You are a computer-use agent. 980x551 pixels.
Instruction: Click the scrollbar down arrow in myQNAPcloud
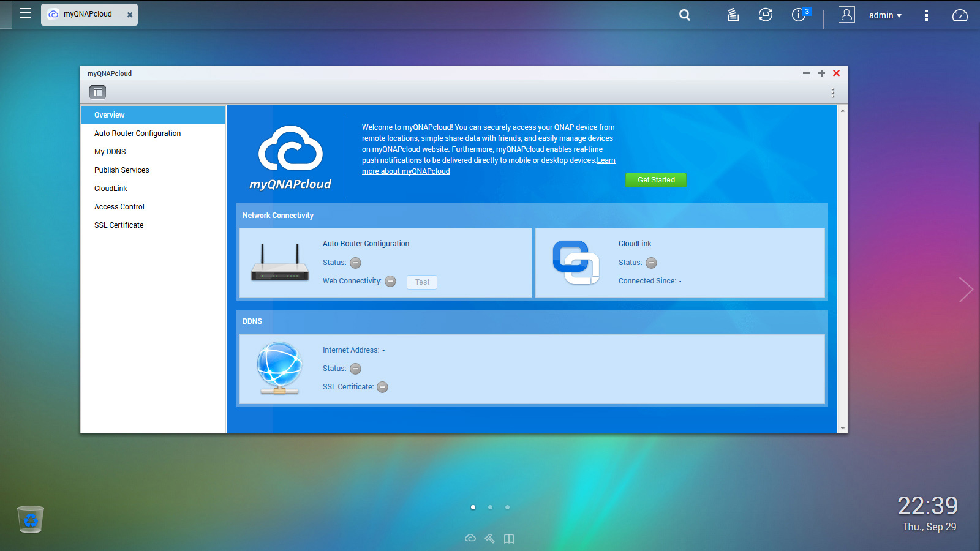coord(843,429)
